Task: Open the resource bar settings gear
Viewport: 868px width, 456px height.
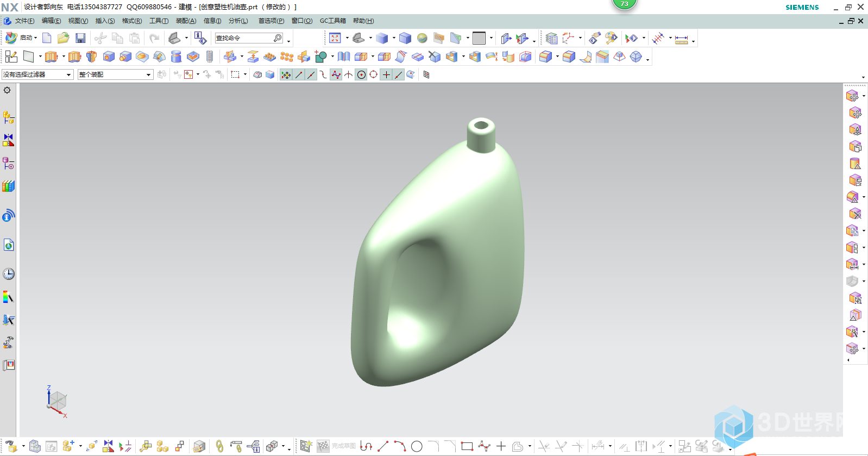Action: [x=7, y=90]
